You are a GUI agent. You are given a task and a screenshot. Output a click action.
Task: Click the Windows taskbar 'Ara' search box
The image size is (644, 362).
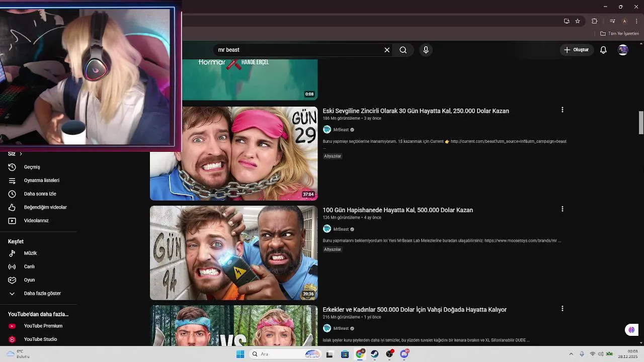pyautogui.click(x=286, y=354)
